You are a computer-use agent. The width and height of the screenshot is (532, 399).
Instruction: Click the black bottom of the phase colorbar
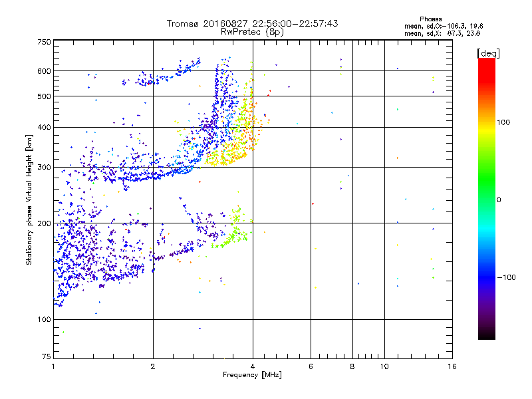[487, 334]
